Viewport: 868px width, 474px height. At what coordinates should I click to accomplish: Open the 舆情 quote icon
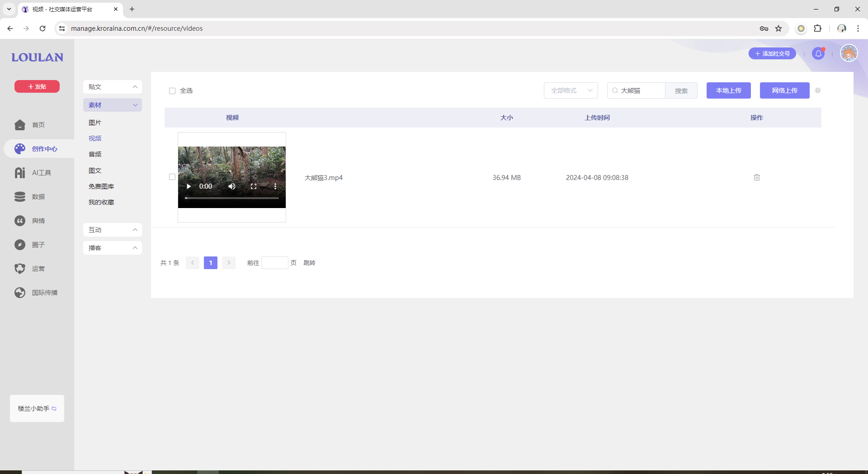pos(20,221)
